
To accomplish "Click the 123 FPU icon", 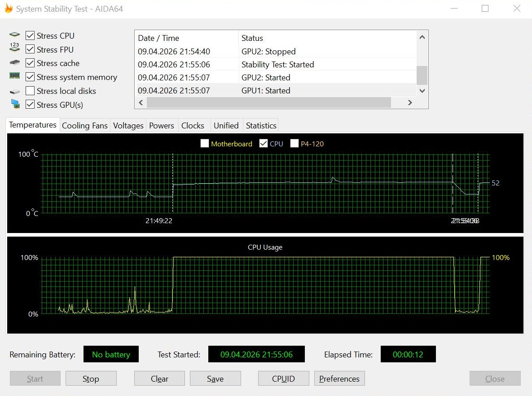I will point(14,48).
